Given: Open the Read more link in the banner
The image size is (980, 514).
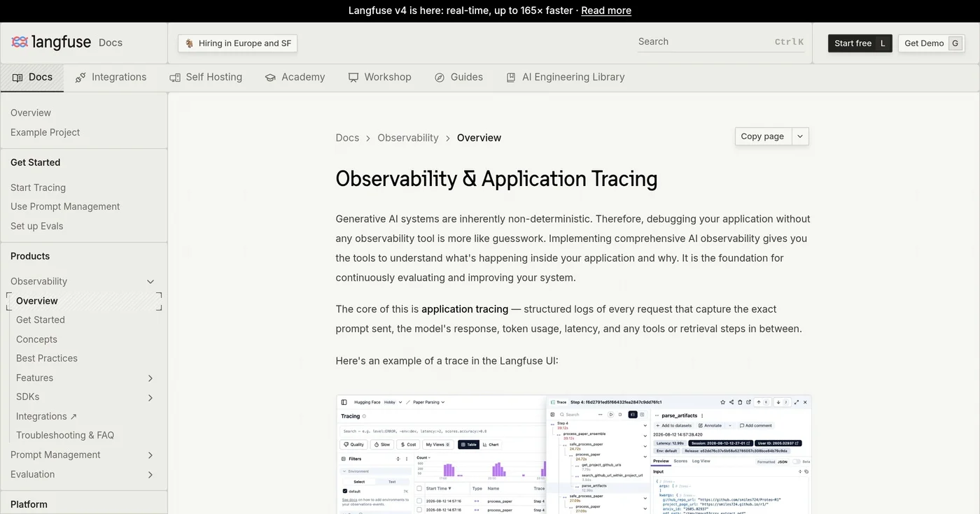Looking at the screenshot, I should [606, 10].
